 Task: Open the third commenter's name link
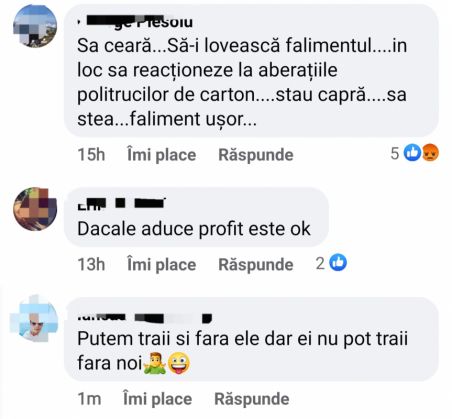click(x=144, y=317)
